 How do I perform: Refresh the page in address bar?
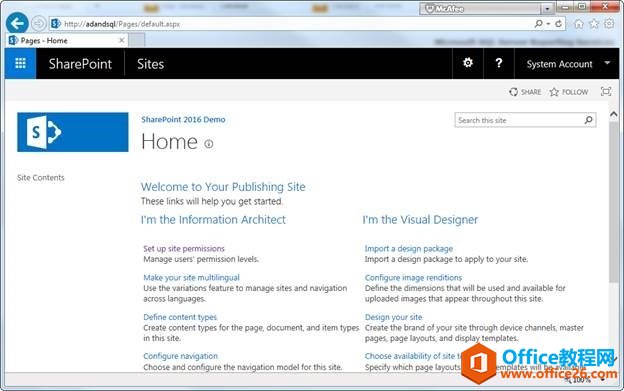[x=558, y=24]
